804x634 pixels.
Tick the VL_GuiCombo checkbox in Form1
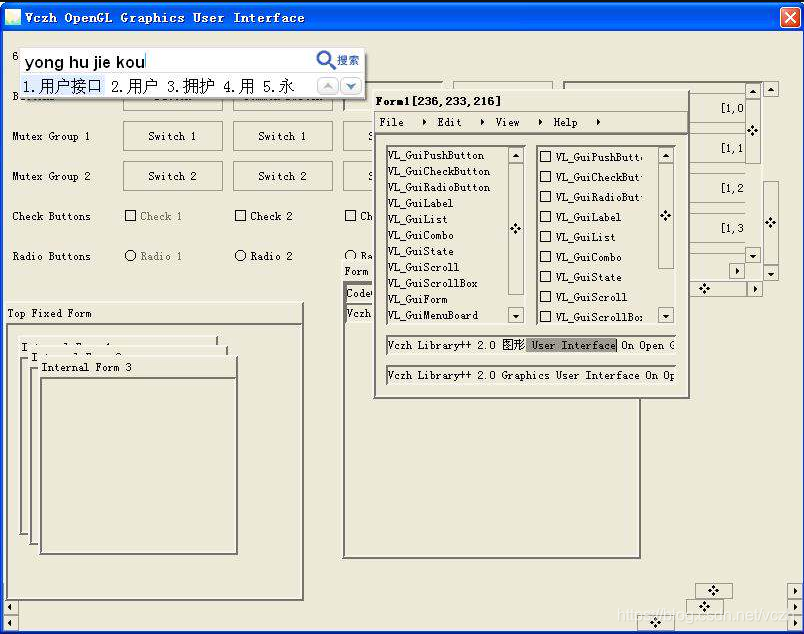[x=546, y=256]
